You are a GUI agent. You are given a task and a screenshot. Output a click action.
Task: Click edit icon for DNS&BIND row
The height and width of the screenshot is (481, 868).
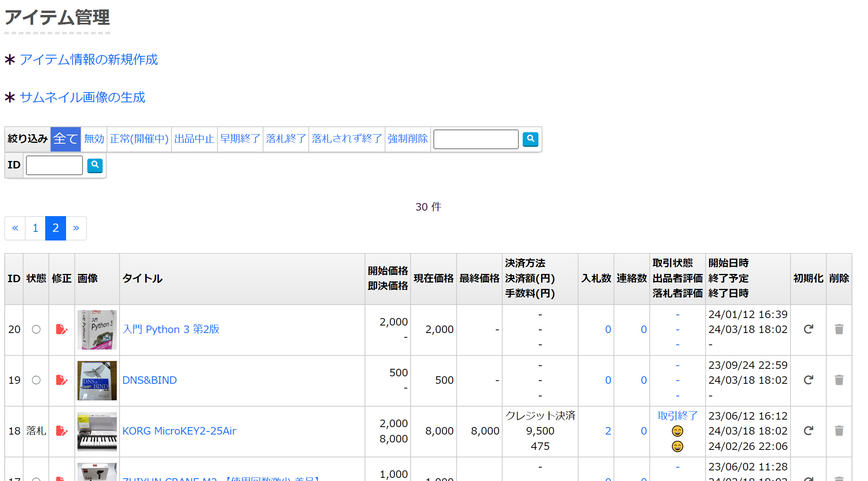[x=61, y=380]
